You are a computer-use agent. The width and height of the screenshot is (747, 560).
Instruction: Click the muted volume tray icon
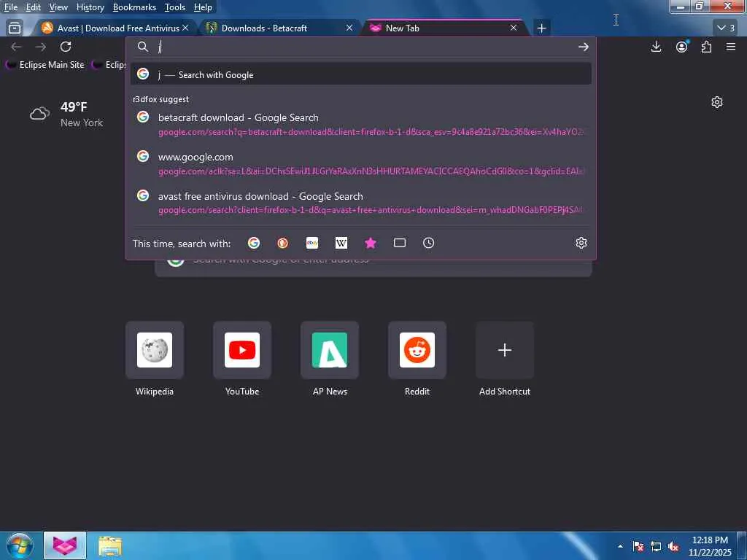[x=673, y=547]
